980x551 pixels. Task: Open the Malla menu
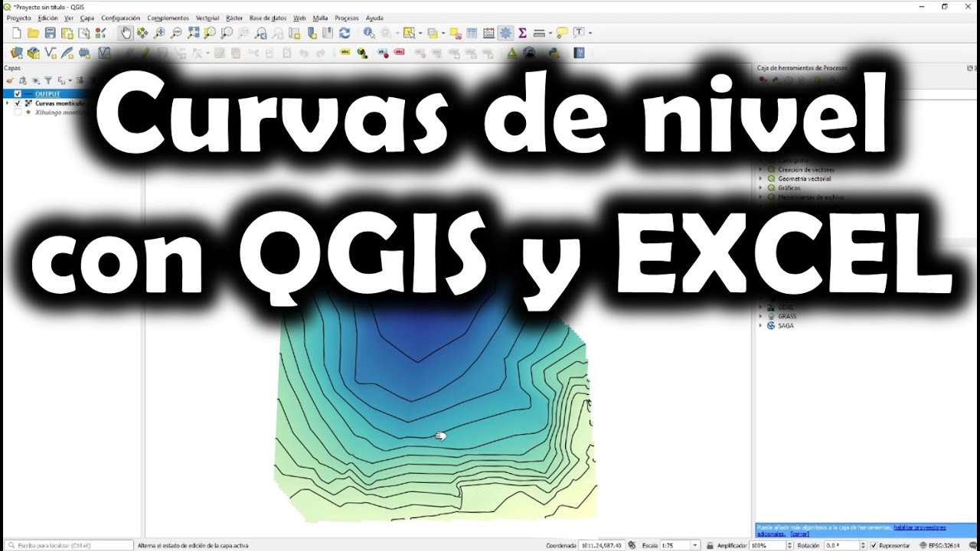tap(320, 18)
